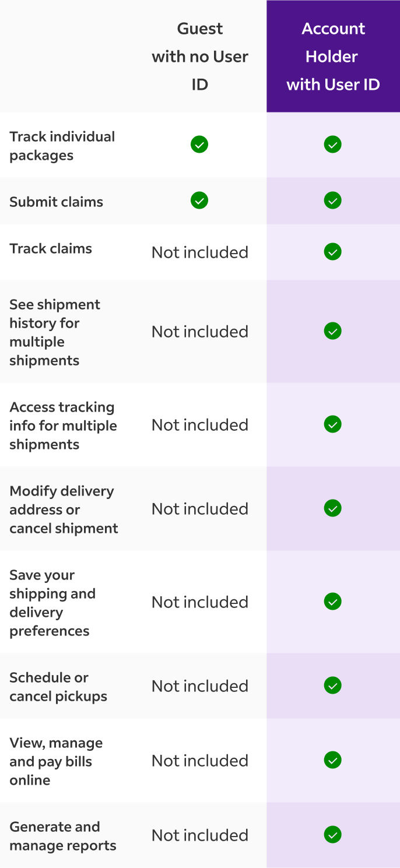Click Not included text in Track claims row

pos(200,252)
